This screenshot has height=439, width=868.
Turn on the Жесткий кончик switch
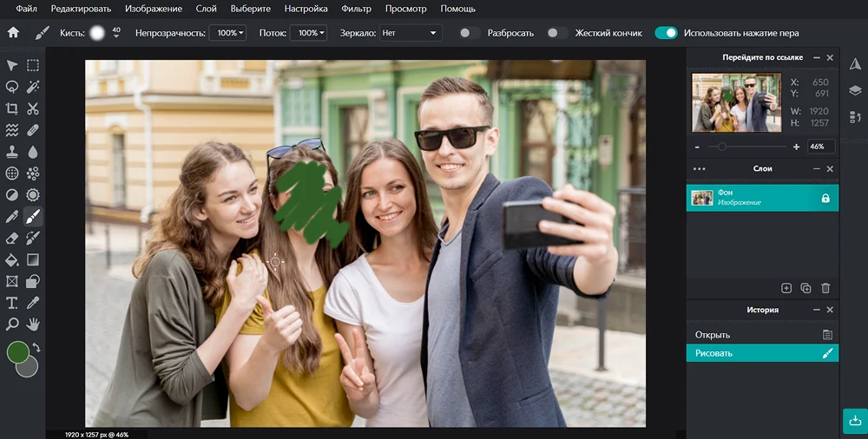click(x=557, y=33)
